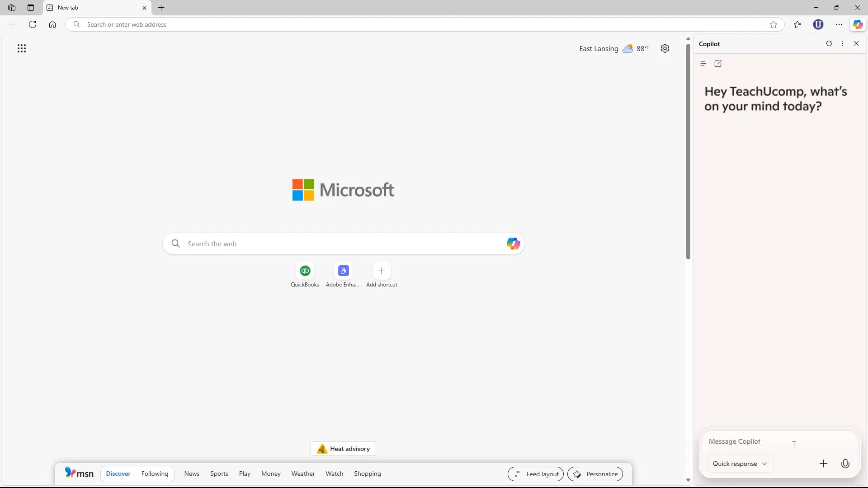
Task: Open the tab actions menu icon
Action: 31,8
